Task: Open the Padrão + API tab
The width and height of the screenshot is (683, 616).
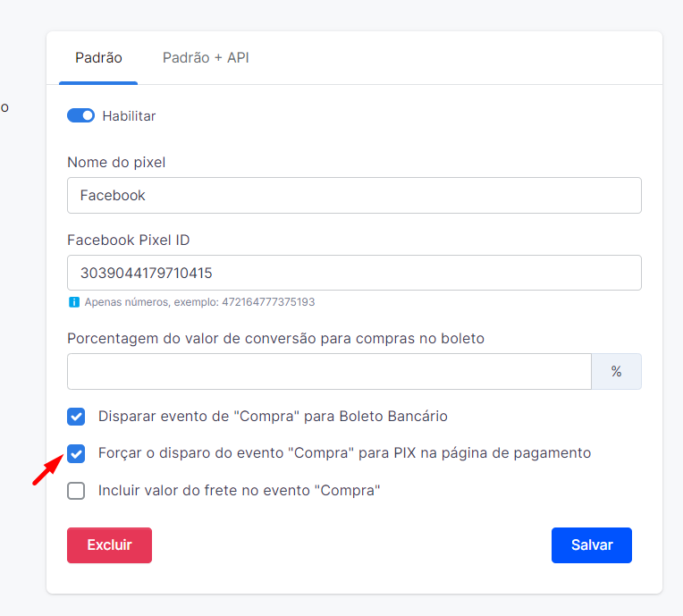Action: coord(206,58)
